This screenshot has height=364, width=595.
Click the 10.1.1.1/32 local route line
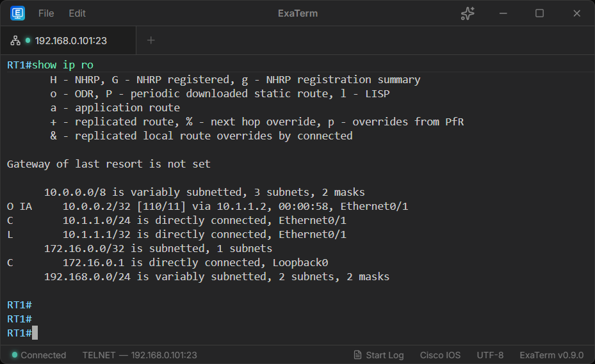point(177,234)
